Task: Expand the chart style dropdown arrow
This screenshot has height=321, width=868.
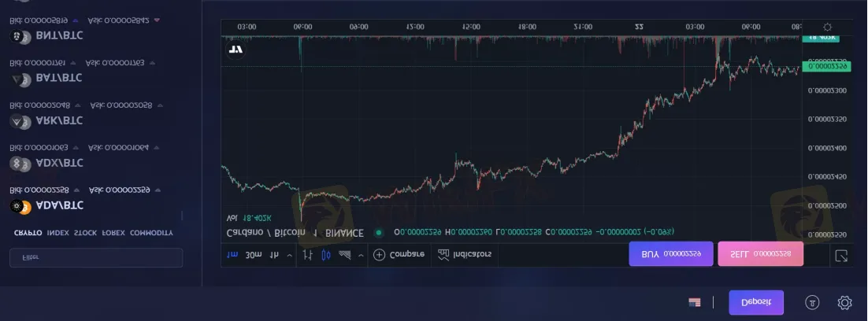Action: 361,254
